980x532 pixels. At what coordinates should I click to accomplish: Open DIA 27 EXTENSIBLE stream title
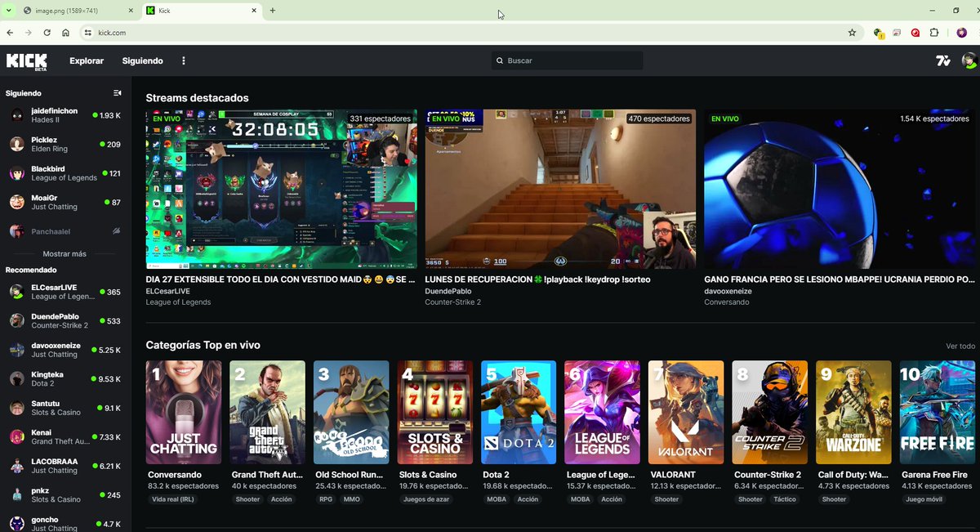click(281, 279)
